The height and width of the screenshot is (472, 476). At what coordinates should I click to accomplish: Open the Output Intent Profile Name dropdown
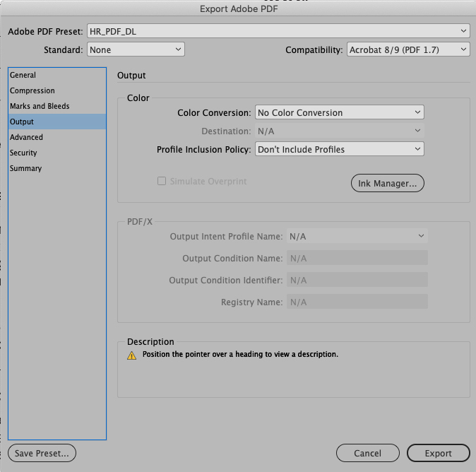[x=357, y=236]
